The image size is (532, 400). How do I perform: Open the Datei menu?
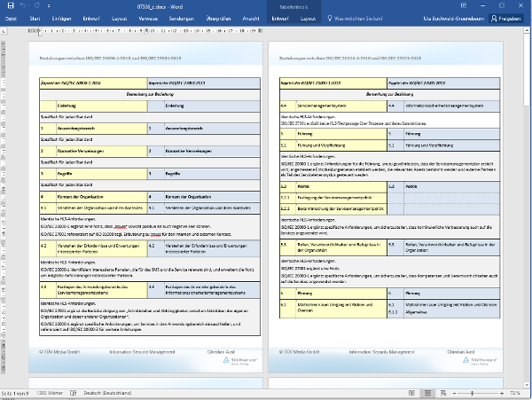[11, 19]
